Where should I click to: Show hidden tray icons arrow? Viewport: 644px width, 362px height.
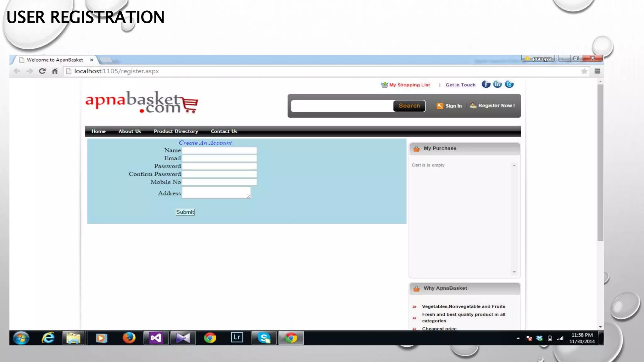(518, 338)
